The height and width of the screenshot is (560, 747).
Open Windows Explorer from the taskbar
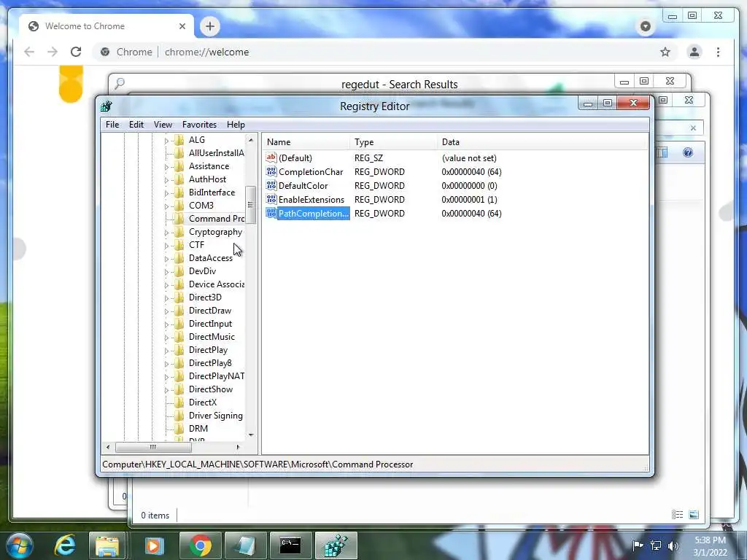coord(107,545)
